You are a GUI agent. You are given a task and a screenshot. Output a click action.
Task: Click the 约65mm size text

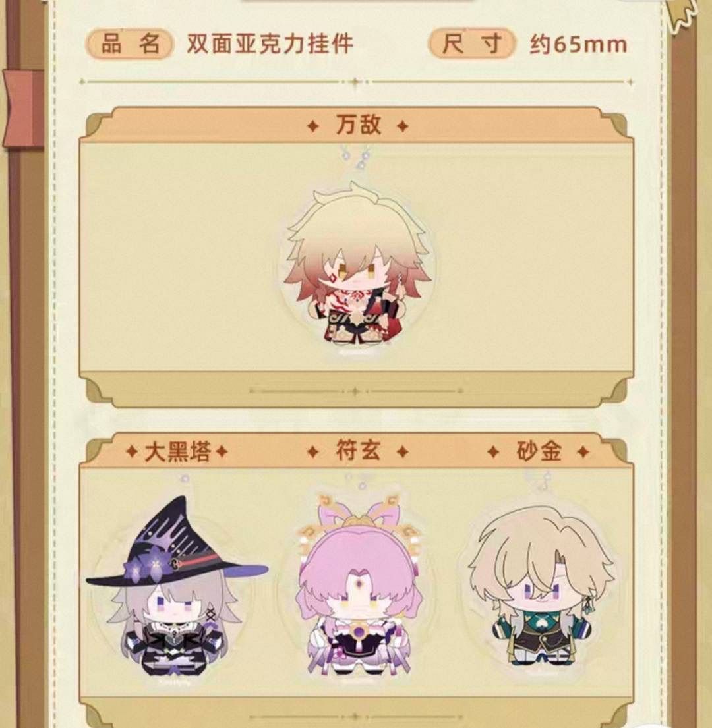578,45
